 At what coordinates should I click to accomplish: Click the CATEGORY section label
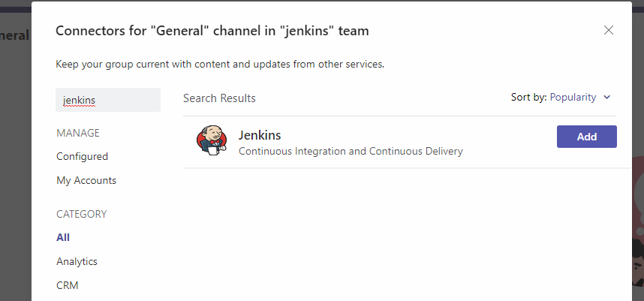81,214
